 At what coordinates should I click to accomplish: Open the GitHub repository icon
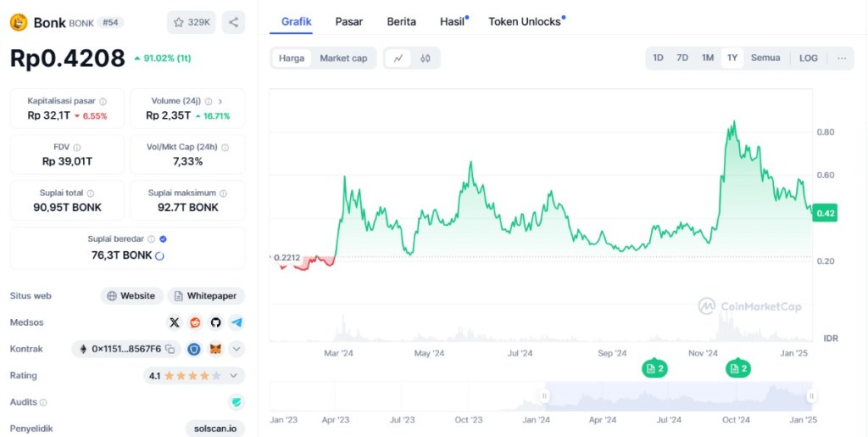tap(215, 322)
